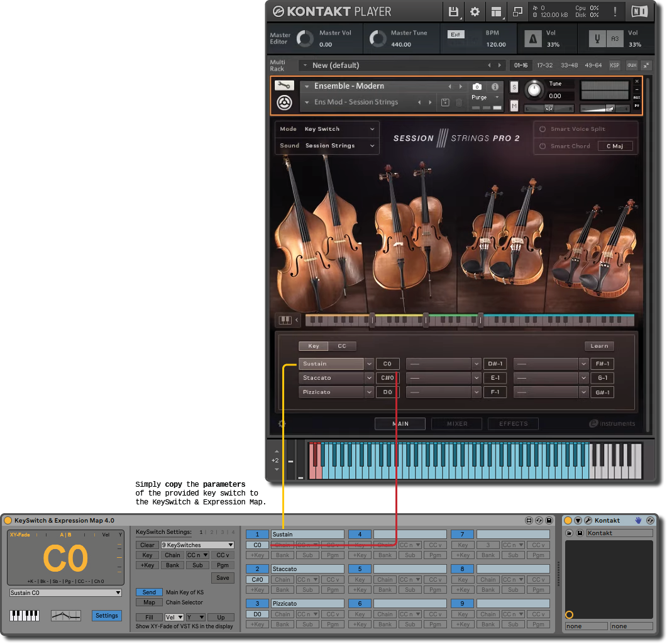Toggle the Send button for Main Key of KS

[x=149, y=592]
